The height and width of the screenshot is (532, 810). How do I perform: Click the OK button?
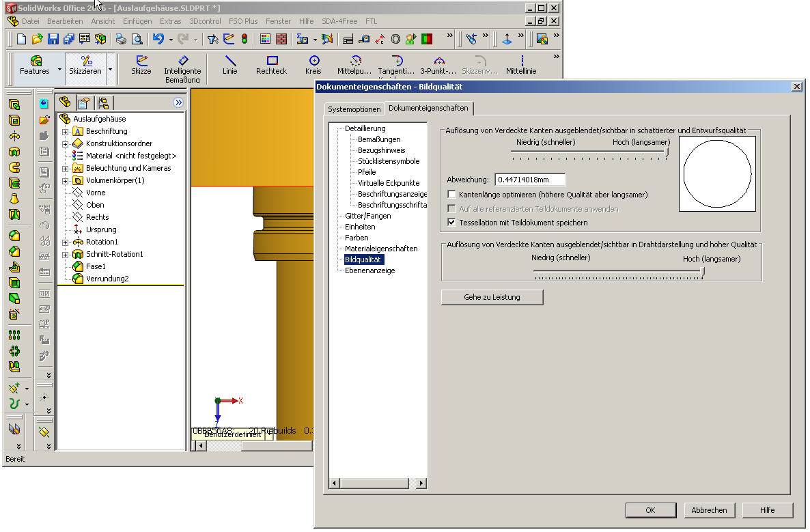(650, 509)
